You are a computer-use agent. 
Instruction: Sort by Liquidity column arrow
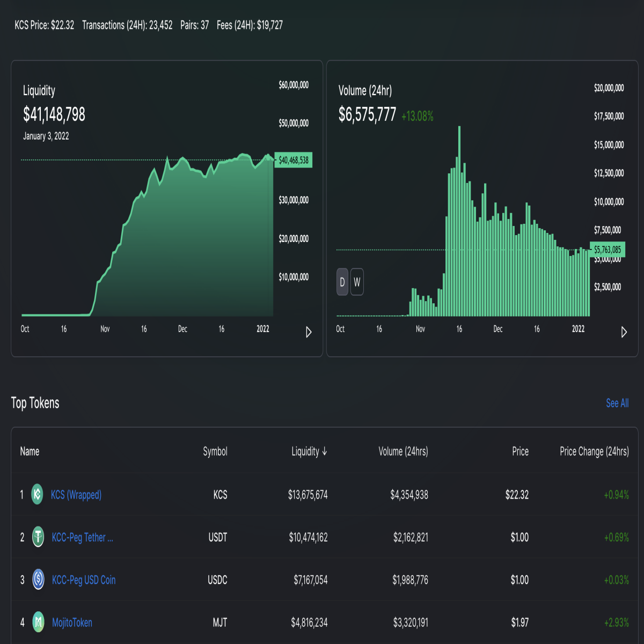[325, 451]
